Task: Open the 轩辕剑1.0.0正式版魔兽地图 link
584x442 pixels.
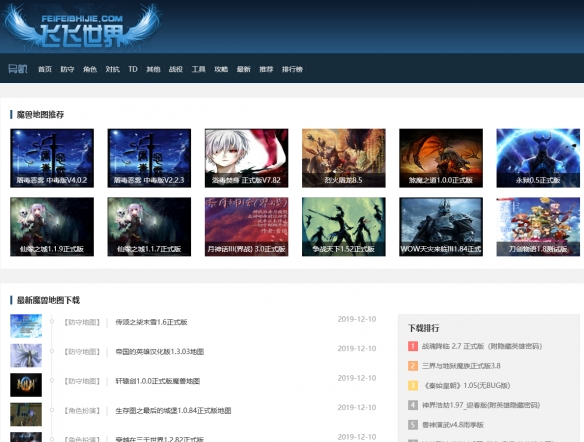Action: (x=158, y=381)
